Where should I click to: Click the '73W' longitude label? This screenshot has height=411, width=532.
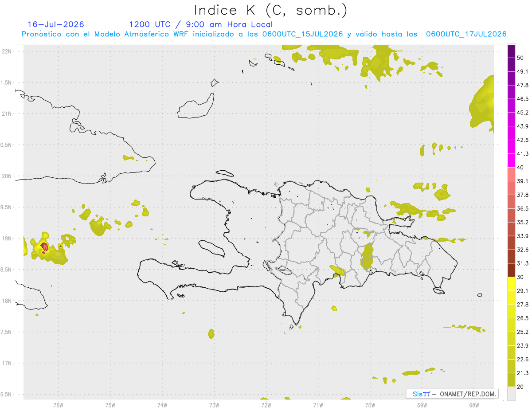click(x=214, y=405)
